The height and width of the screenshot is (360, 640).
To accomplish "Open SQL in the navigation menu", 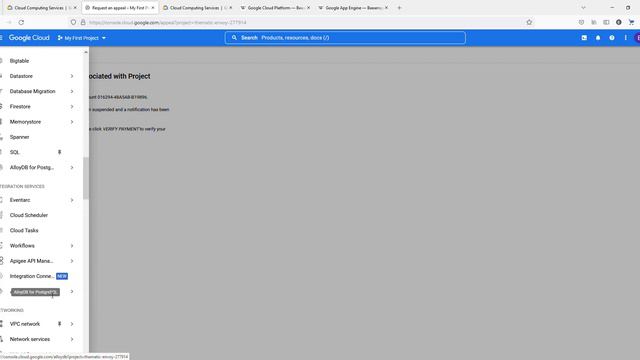I will (x=15, y=152).
